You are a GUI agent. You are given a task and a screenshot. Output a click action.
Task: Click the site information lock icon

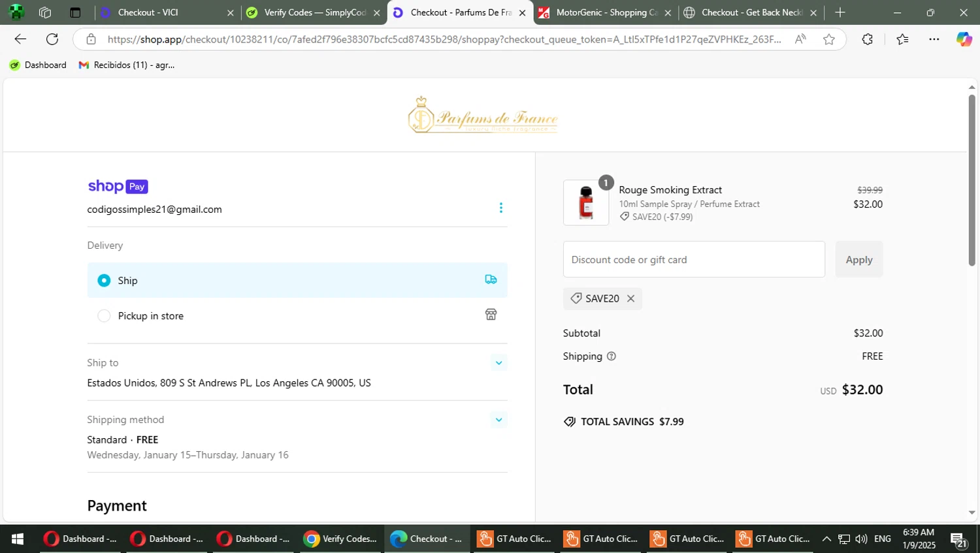[x=91, y=39]
